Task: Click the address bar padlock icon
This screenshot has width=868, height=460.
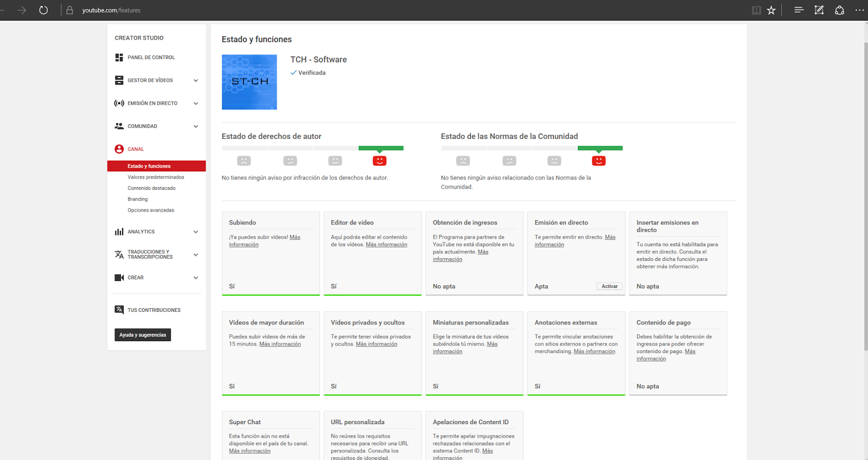Action: 69,10
